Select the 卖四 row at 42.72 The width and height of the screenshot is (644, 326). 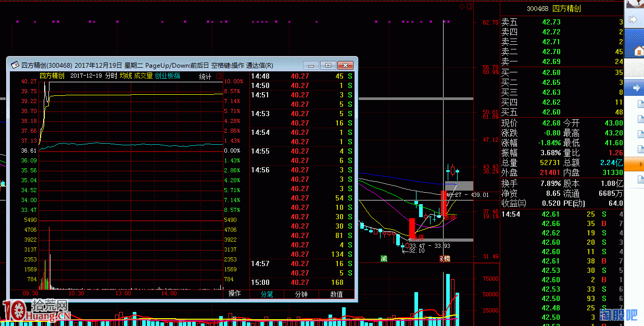point(562,32)
